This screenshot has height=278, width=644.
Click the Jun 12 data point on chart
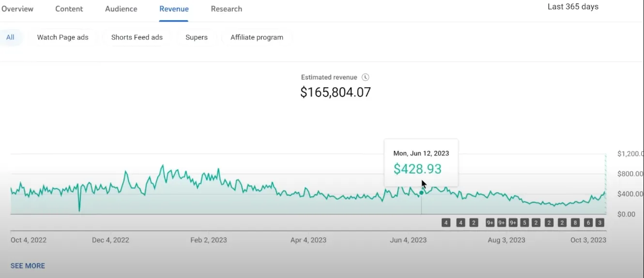[x=421, y=193]
